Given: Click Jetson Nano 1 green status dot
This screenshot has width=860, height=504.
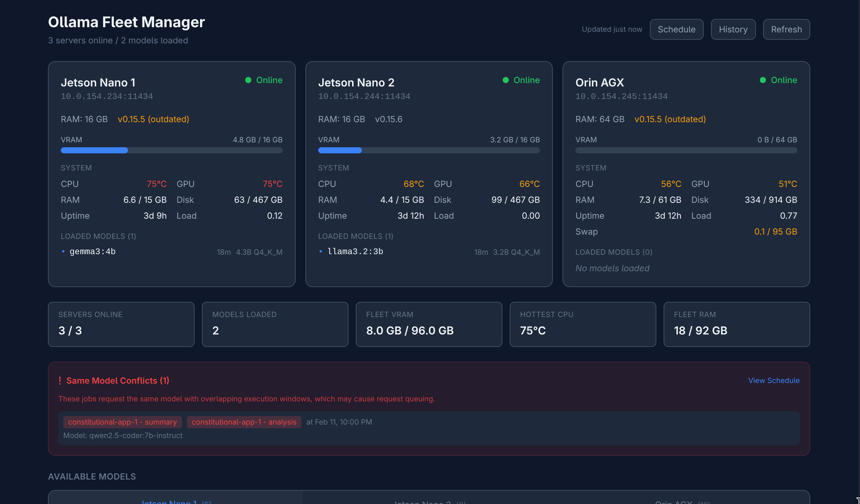Looking at the screenshot, I should click(x=248, y=80).
